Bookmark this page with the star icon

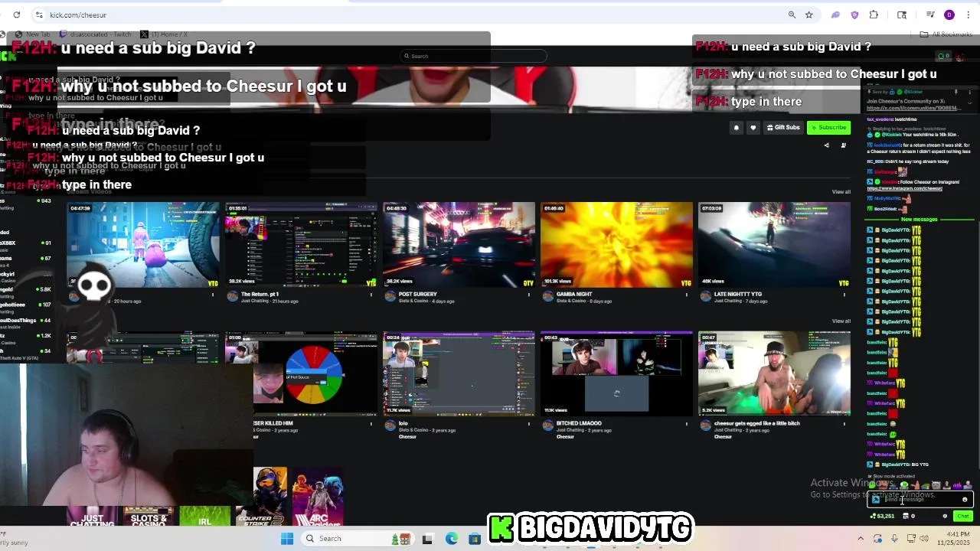[808, 15]
